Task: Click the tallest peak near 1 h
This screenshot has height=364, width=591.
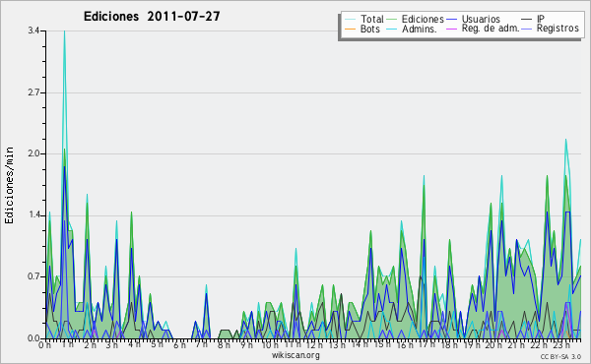Action: click(64, 31)
